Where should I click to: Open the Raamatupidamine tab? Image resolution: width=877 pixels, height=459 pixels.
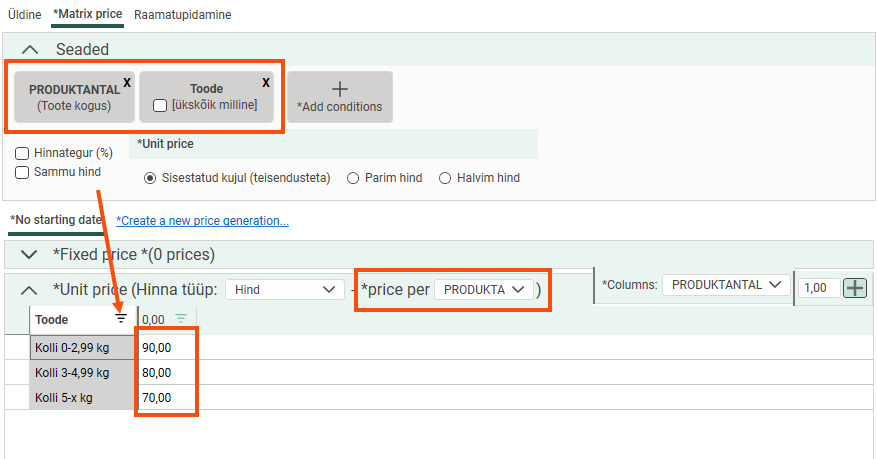click(183, 15)
